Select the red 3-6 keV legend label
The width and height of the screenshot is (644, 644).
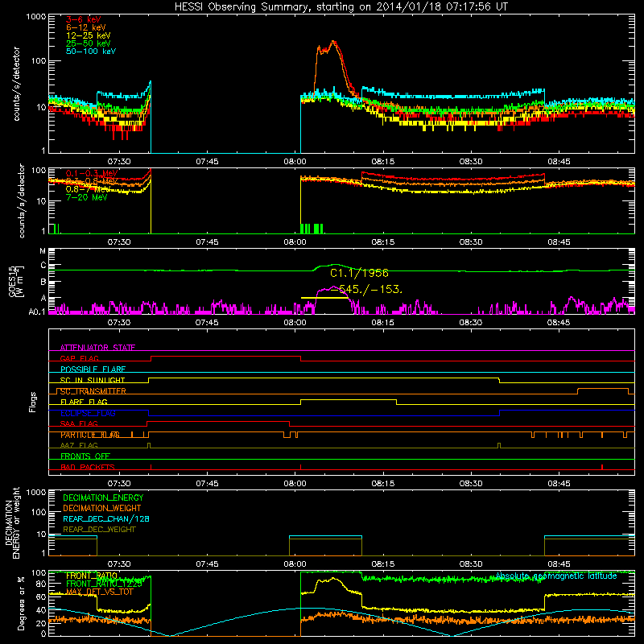pos(83,19)
